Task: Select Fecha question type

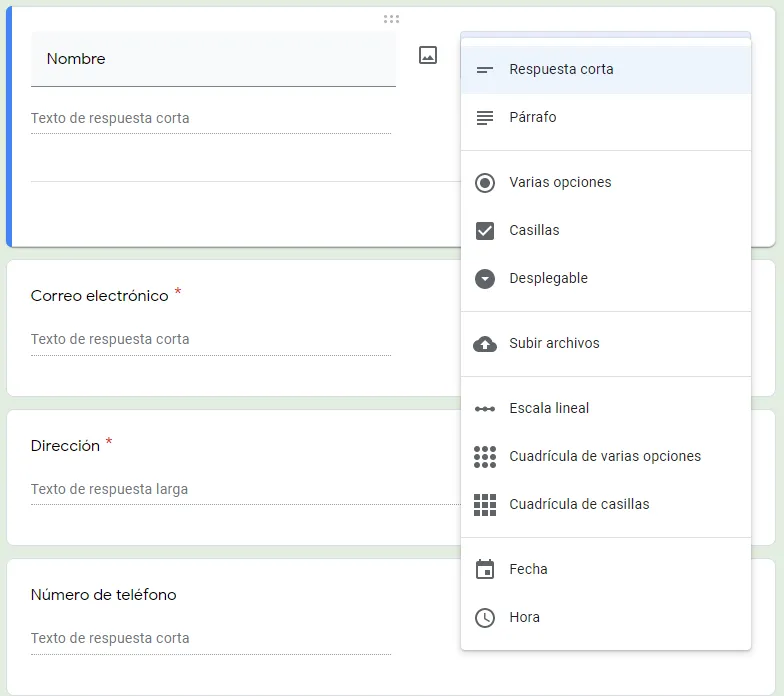Action: tap(606, 570)
